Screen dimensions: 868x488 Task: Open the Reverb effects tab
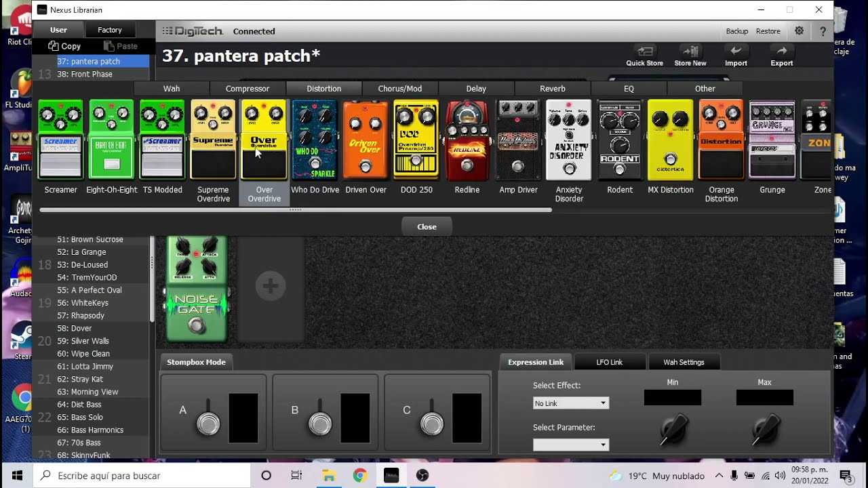tap(553, 88)
